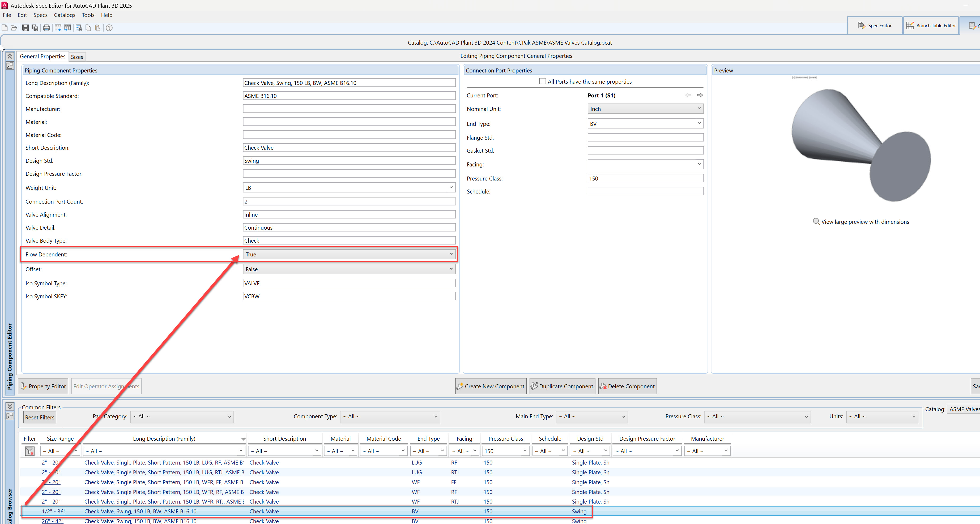
Task: Go to next port with right arrow
Action: (700, 95)
